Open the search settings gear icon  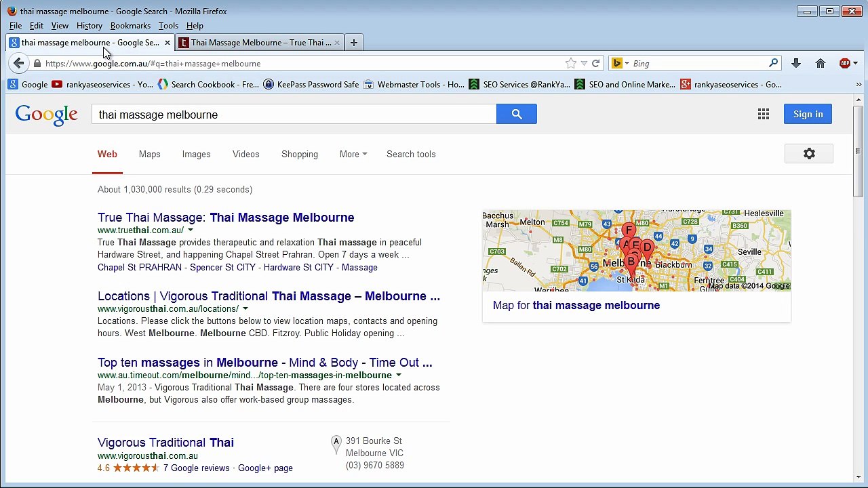[809, 154]
